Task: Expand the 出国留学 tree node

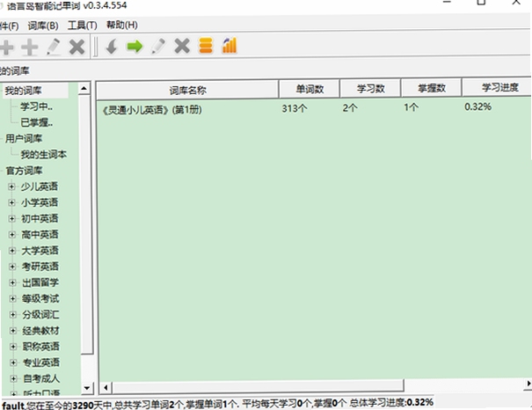Action: point(13,282)
